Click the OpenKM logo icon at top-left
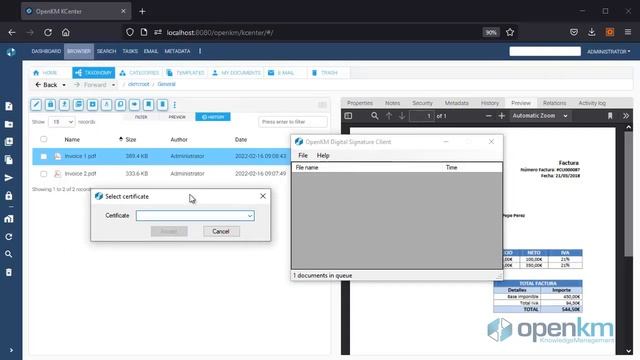This screenshot has width=640, height=360. coord(11,52)
